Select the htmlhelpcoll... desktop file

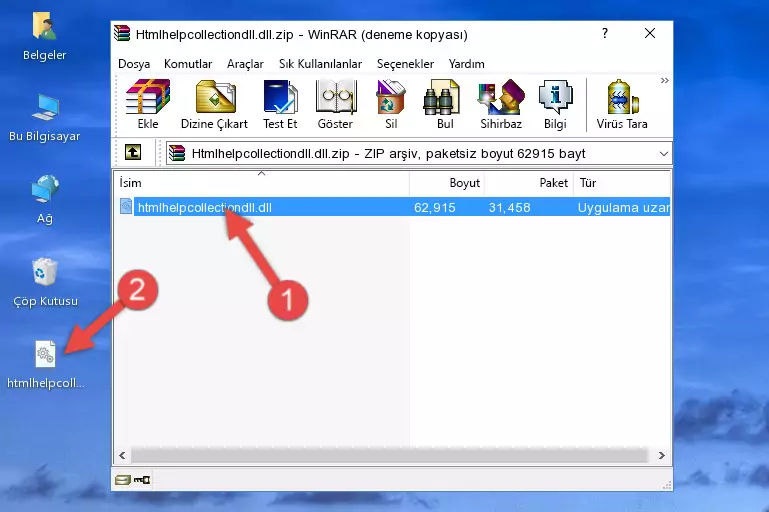[46, 365]
